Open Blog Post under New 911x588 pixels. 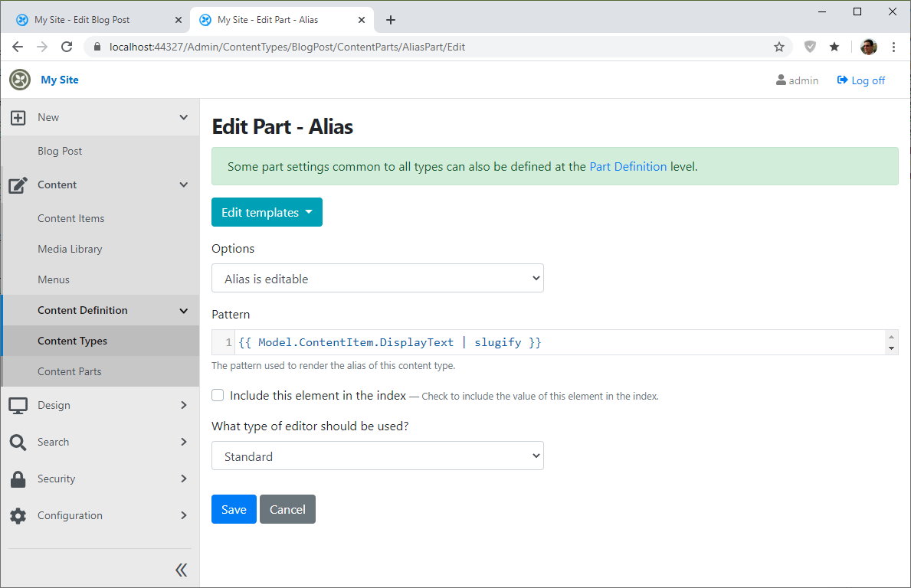(x=60, y=151)
